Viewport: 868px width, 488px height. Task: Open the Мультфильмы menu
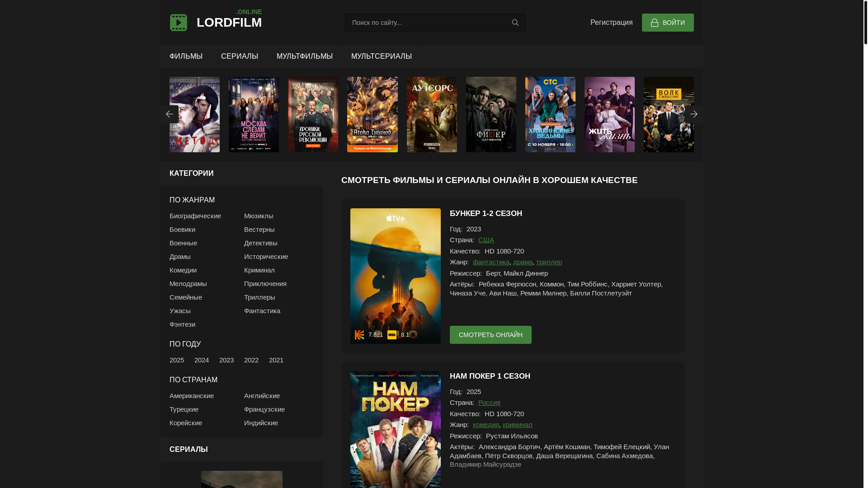pyautogui.click(x=305, y=56)
